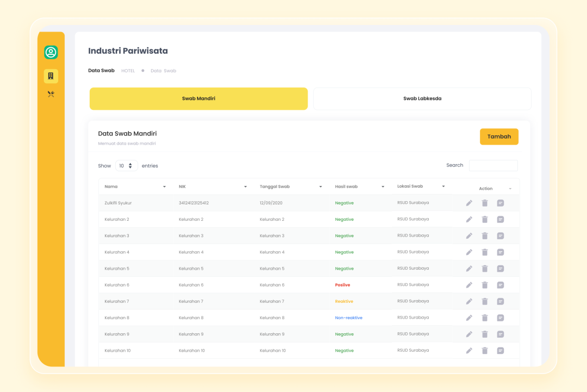Open the show entries count dropdown
Screen dimensions: 587x392
(126, 166)
